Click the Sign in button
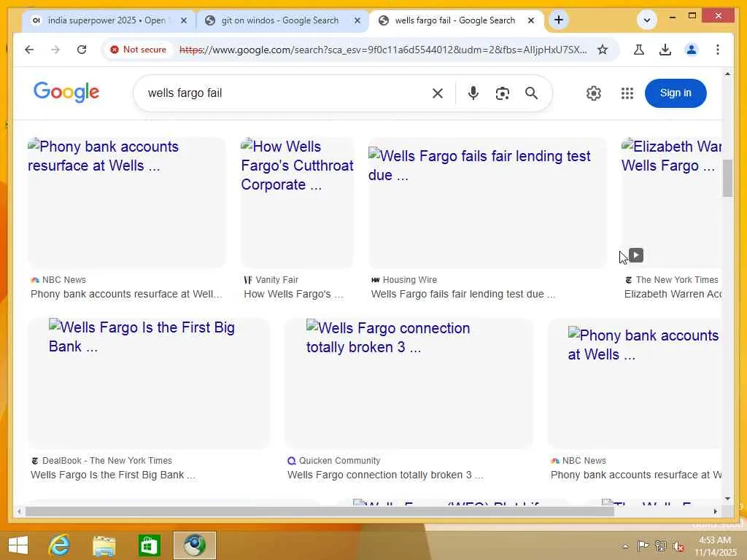747x560 pixels. 675,93
